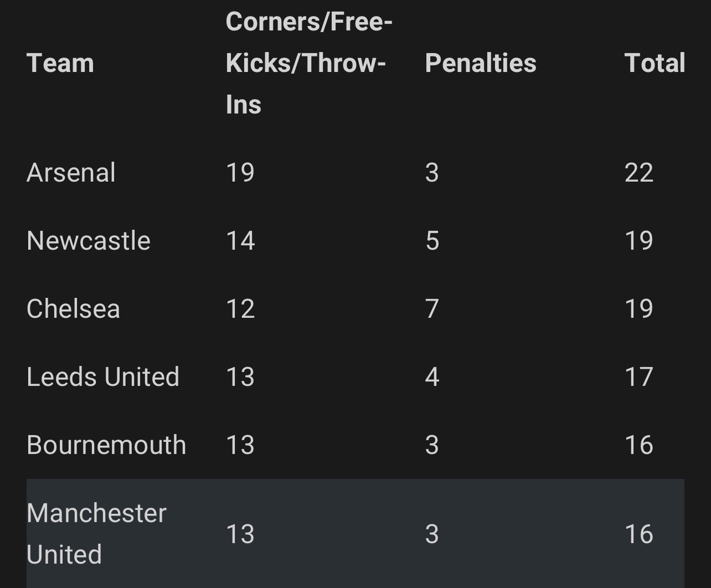Click the Chelsea team name
This screenshot has width=711, height=588.
73,308
